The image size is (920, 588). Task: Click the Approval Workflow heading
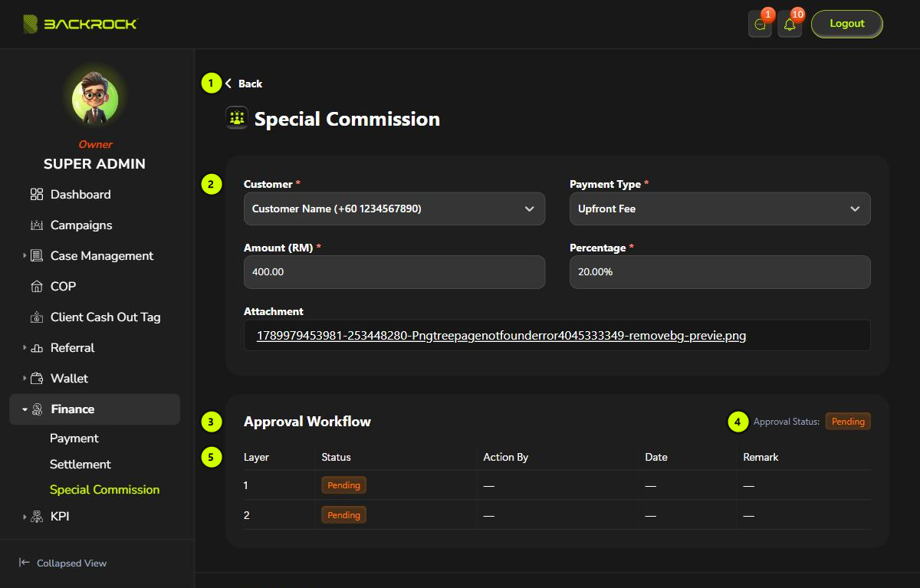point(307,422)
